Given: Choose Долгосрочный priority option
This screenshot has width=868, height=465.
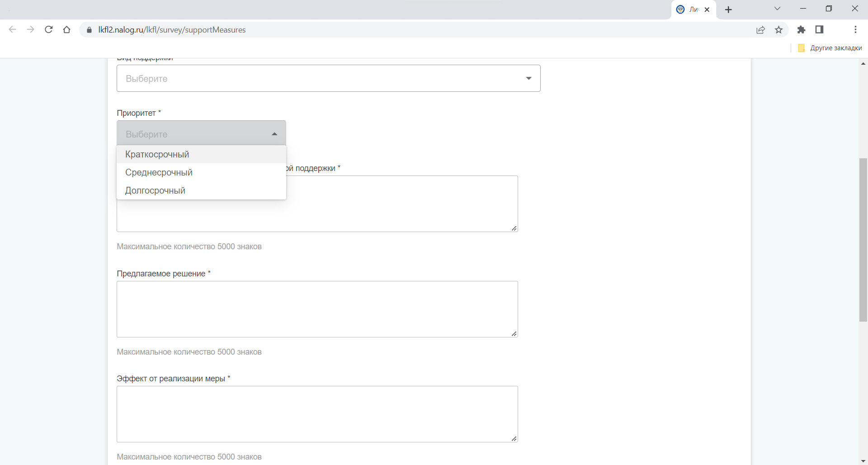Looking at the screenshot, I should (155, 190).
